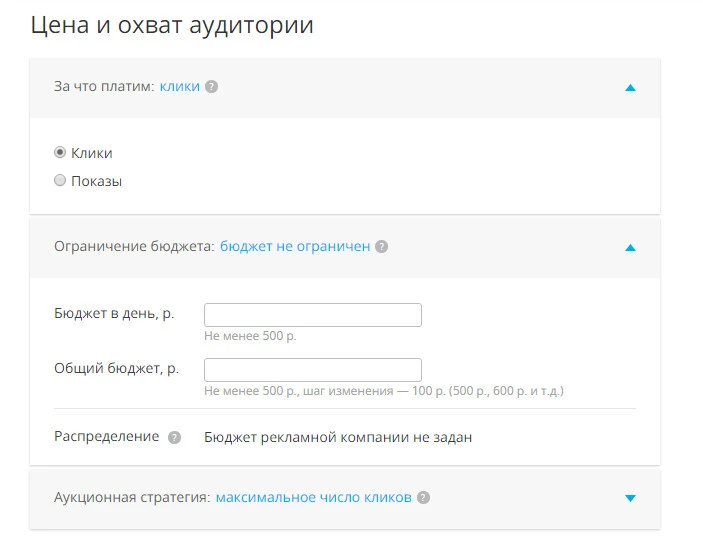Click the question mark icon next to "Распределение"
This screenshot has width=703, height=551.
point(174,437)
